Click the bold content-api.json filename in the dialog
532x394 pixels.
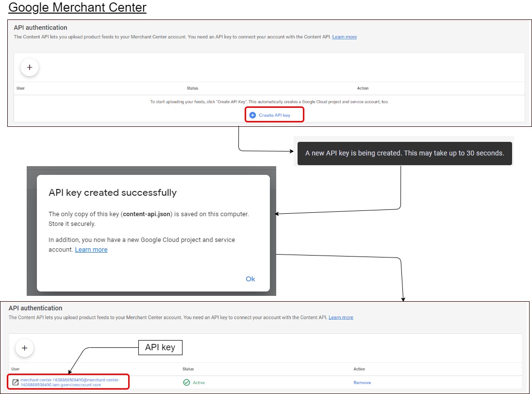148,214
